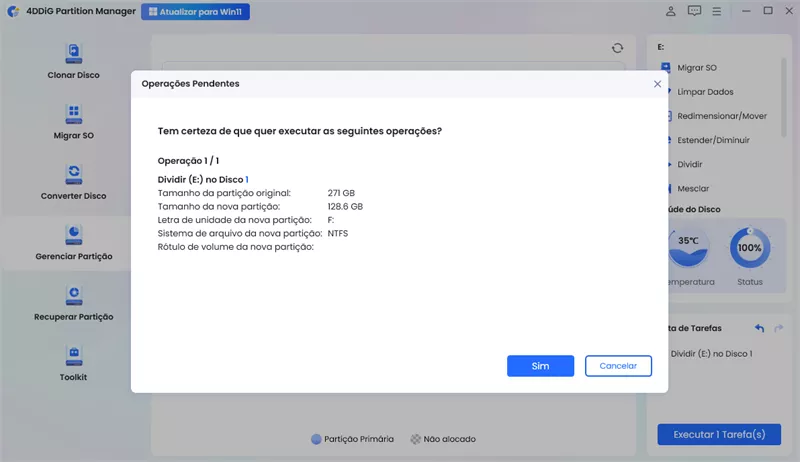Minimize the 4DDiG window
Screen dimensions: 800x462
tap(746, 11)
